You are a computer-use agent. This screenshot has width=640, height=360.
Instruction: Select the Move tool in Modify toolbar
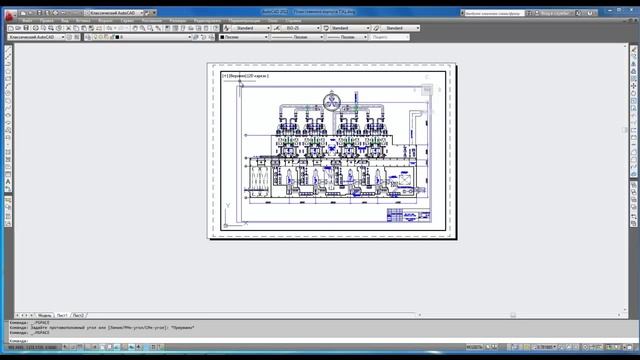pyautogui.click(x=633, y=86)
